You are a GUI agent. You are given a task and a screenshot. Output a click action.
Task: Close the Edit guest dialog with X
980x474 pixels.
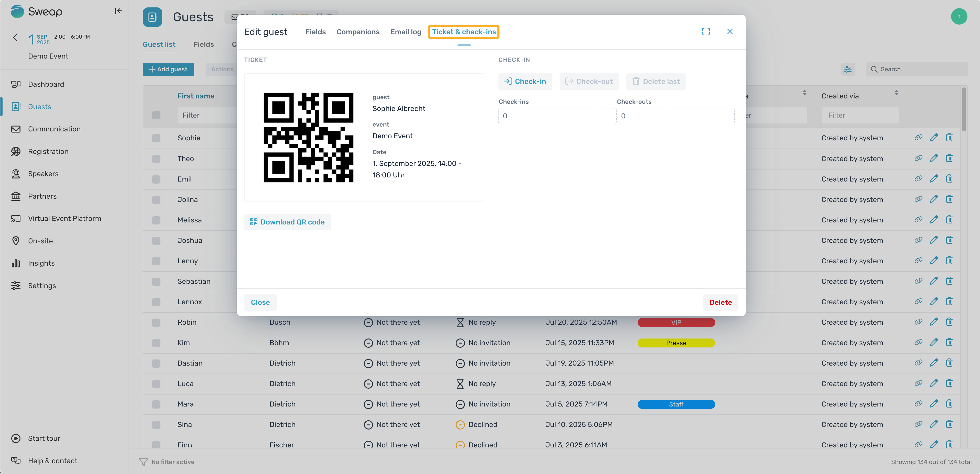point(730,31)
